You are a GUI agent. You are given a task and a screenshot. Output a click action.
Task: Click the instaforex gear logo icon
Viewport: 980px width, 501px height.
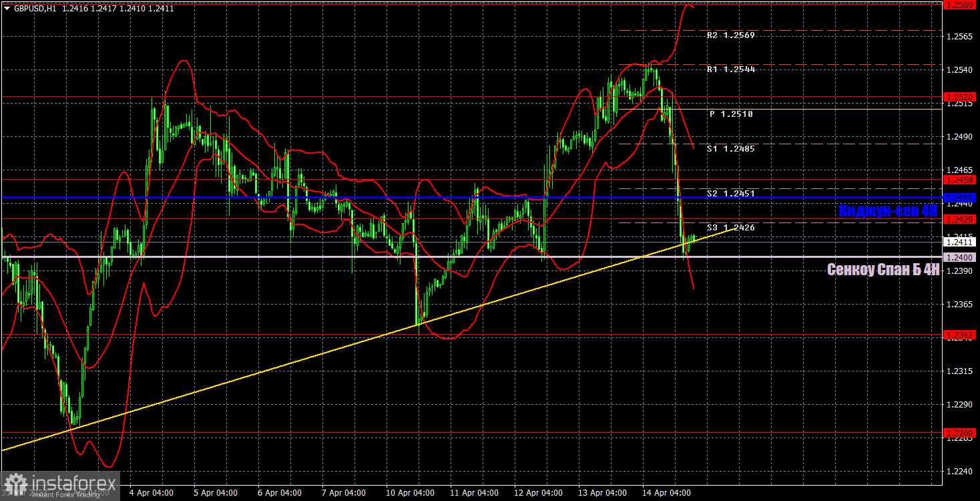(x=15, y=485)
